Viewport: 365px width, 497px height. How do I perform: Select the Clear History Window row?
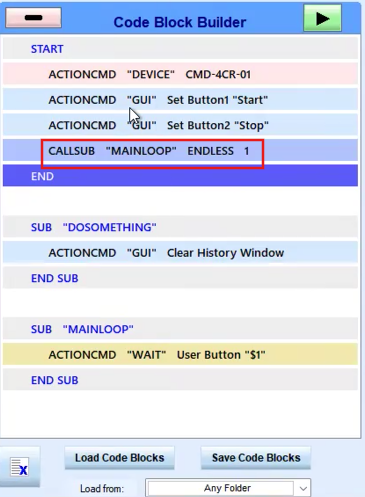click(180, 253)
